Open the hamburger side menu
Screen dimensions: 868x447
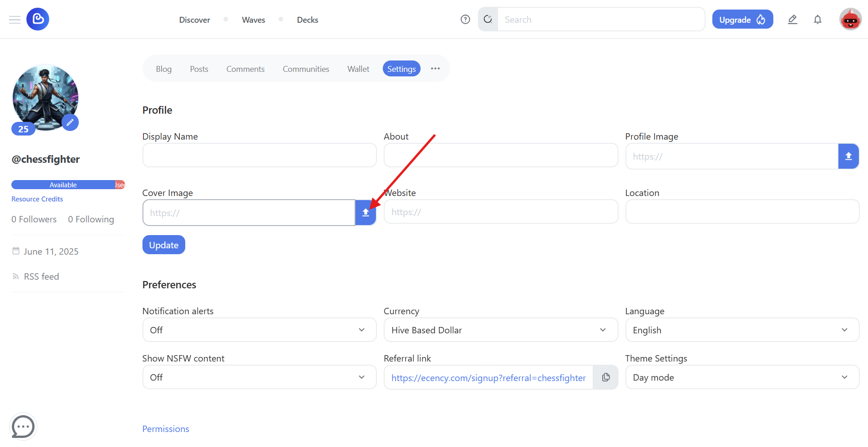pos(15,20)
